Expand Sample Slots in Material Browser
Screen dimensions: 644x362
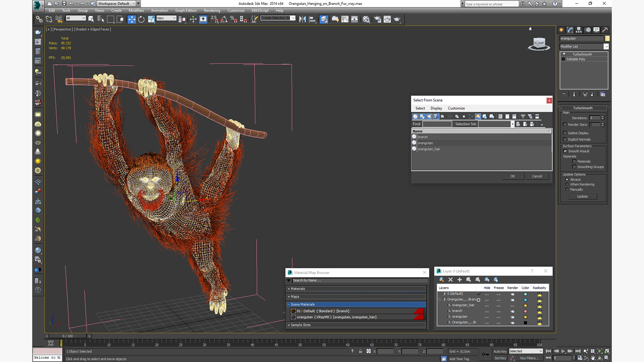[356, 325]
